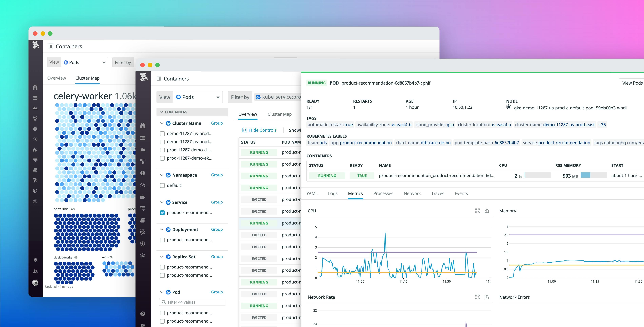
Task: Click the Notebooks icon in the sidebar
Action: tap(143, 220)
